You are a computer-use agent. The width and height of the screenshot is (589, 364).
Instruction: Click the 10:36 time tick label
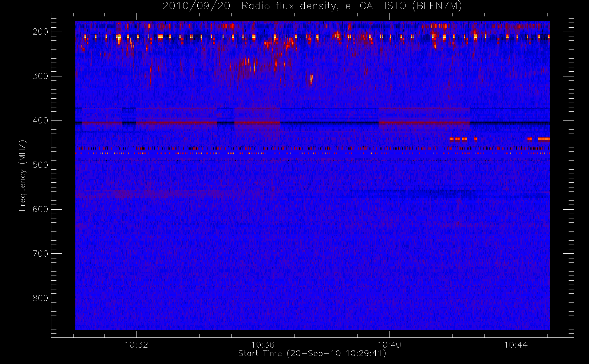point(263,345)
